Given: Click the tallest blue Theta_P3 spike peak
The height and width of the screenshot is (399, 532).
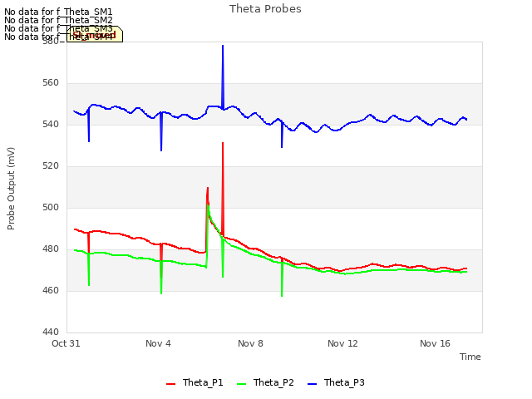Looking at the screenshot, I should click(x=223, y=46).
